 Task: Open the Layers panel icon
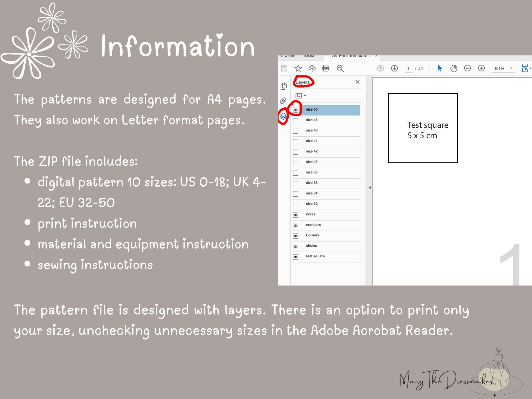[x=283, y=116]
